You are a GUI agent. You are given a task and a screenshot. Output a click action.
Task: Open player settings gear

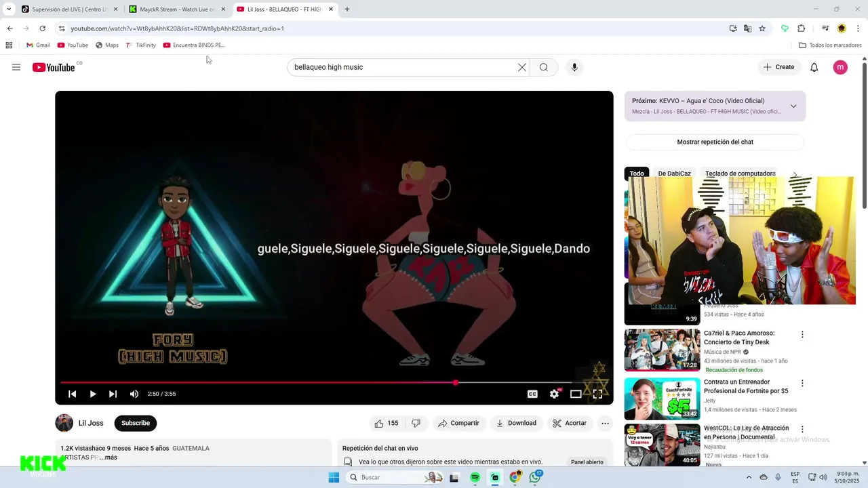[555, 394]
